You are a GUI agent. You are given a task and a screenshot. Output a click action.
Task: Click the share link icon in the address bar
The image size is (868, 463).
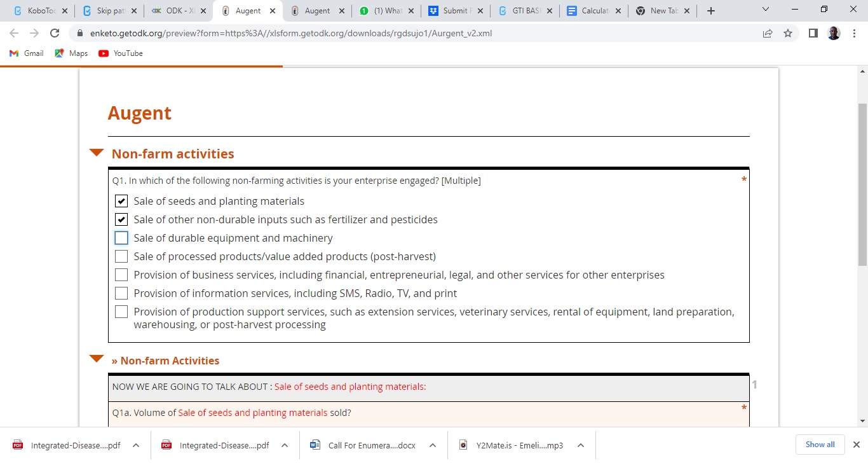(768, 33)
